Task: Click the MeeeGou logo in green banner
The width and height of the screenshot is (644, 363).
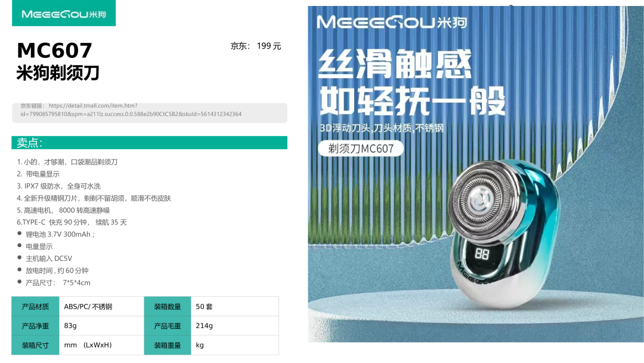Action: (x=64, y=13)
